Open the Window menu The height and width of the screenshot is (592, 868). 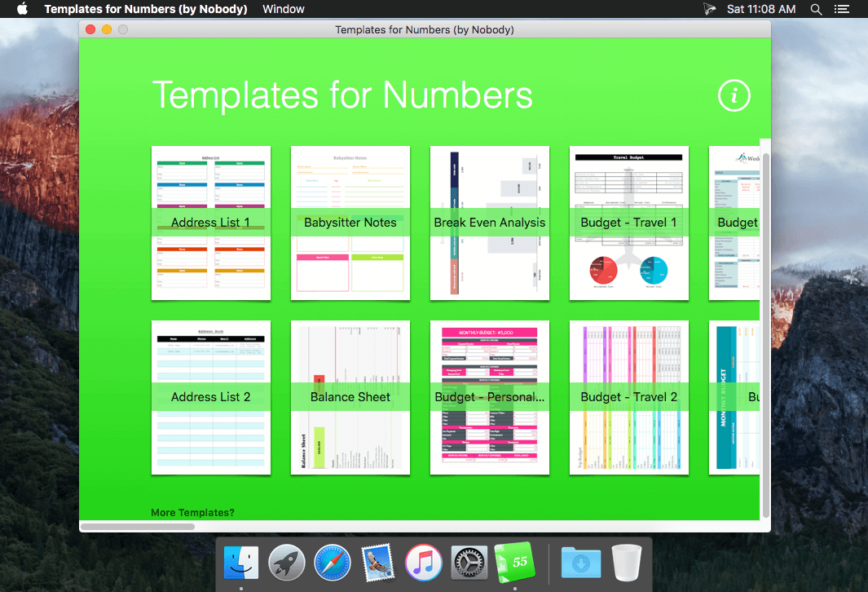[284, 9]
